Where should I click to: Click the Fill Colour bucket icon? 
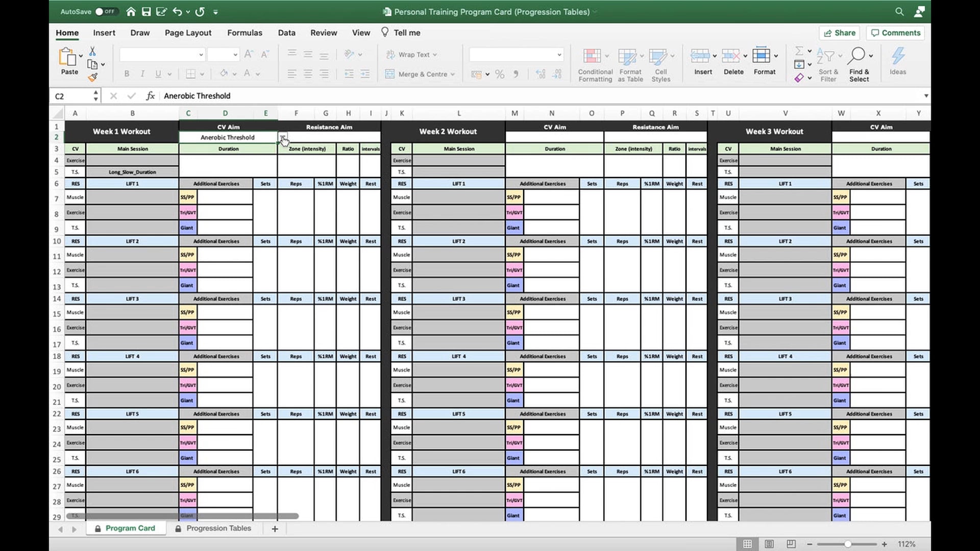[224, 73]
